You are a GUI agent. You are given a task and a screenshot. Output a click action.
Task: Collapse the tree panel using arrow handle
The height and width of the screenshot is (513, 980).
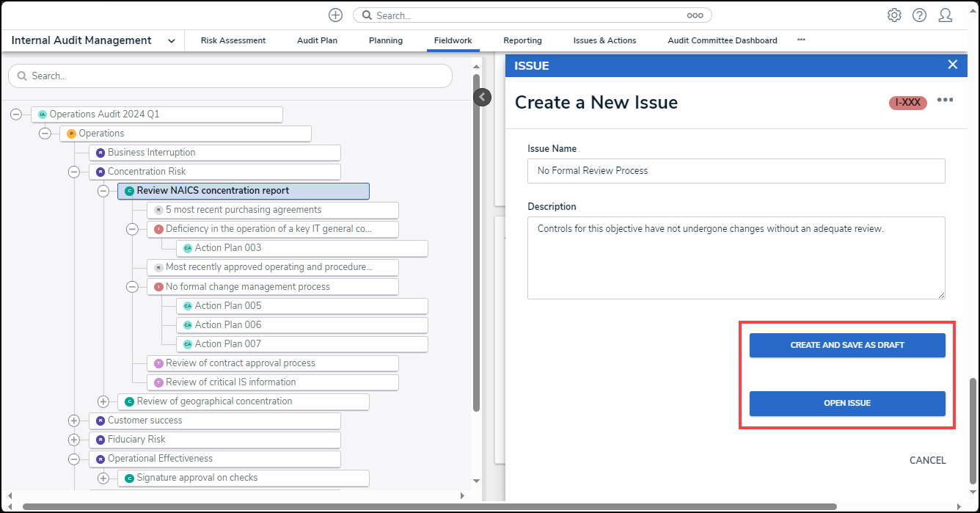click(x=482, y=97)
